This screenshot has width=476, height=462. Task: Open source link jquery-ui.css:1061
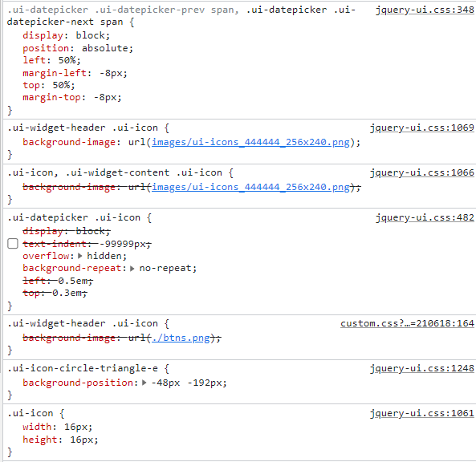tap(422, 413)
